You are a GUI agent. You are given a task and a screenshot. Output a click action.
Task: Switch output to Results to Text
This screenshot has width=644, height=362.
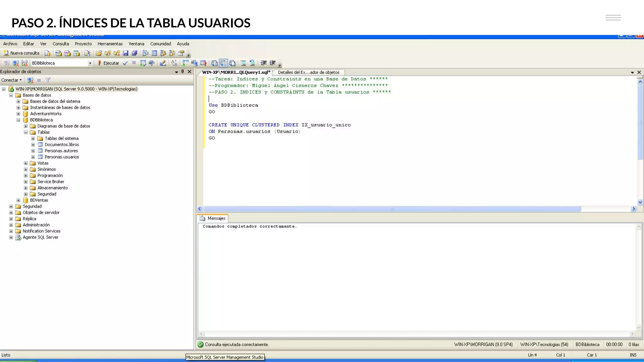pos(214,63)
